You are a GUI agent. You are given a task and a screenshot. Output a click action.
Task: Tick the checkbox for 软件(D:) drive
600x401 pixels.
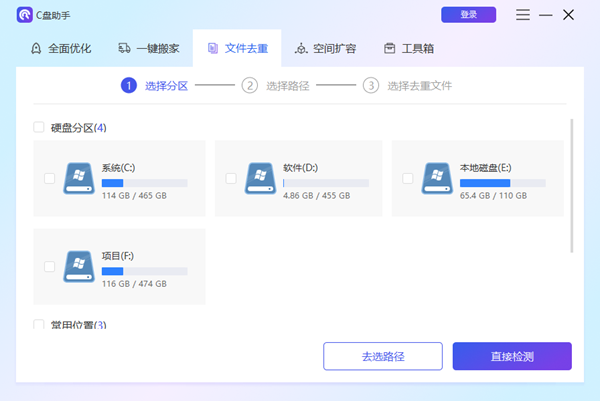pyautogui.click(x=231, y=178)
